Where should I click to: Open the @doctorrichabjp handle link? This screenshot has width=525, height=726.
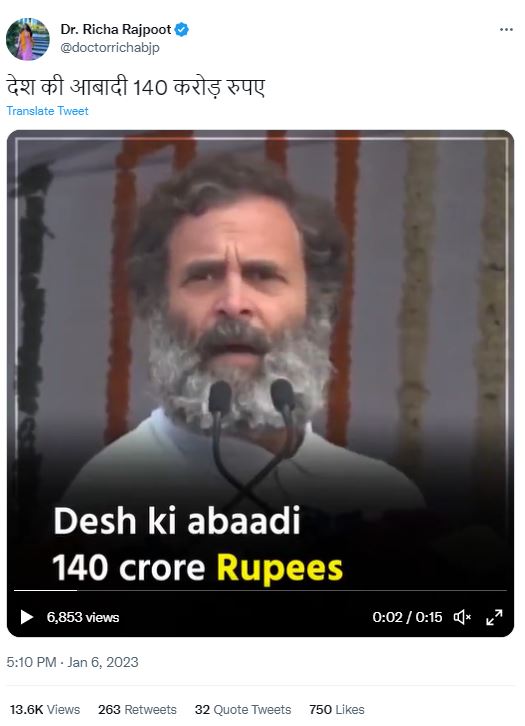[x=110, y=47]
